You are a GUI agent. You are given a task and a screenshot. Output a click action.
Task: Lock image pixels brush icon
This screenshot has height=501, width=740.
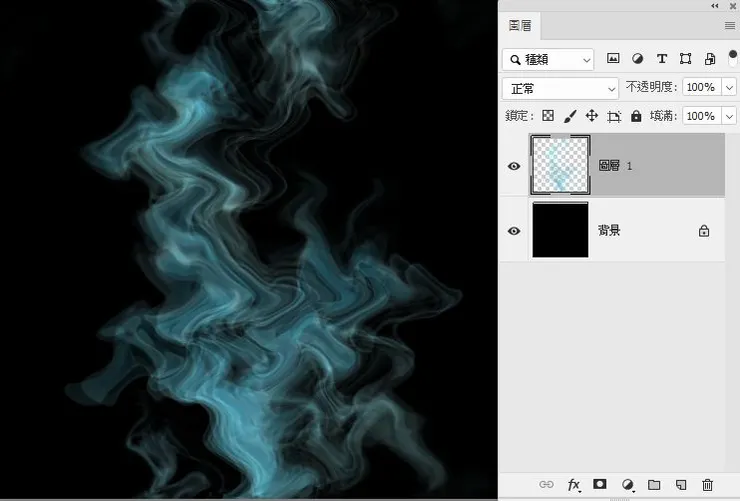pos(570,116)
